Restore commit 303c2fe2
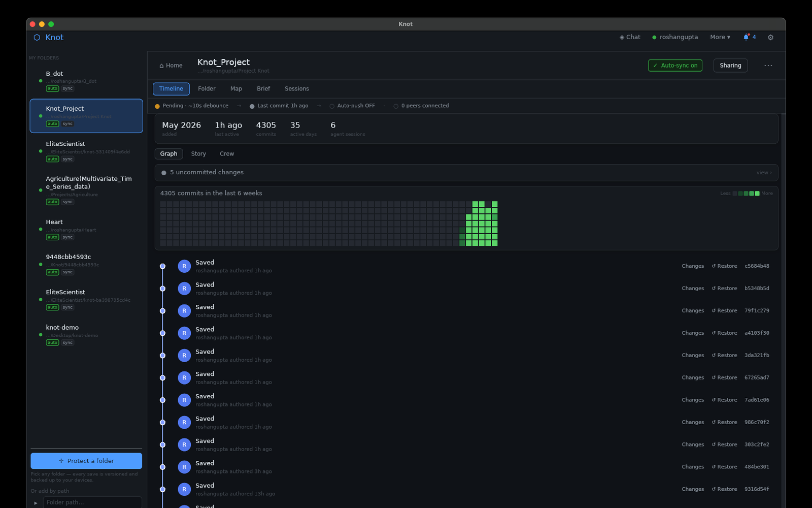 (724, 445)
